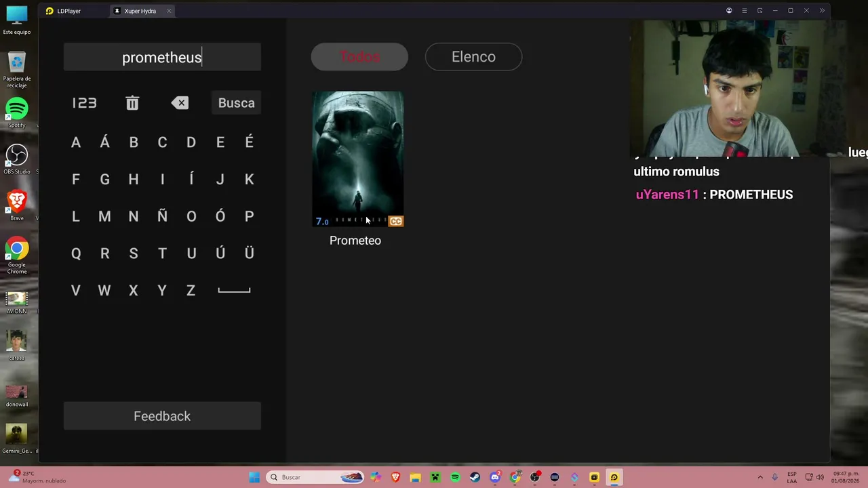The width and height of the screenshot is (868, 488).
Task: Select the donowall file on the desktop
Action: click(x=17, y=396)
